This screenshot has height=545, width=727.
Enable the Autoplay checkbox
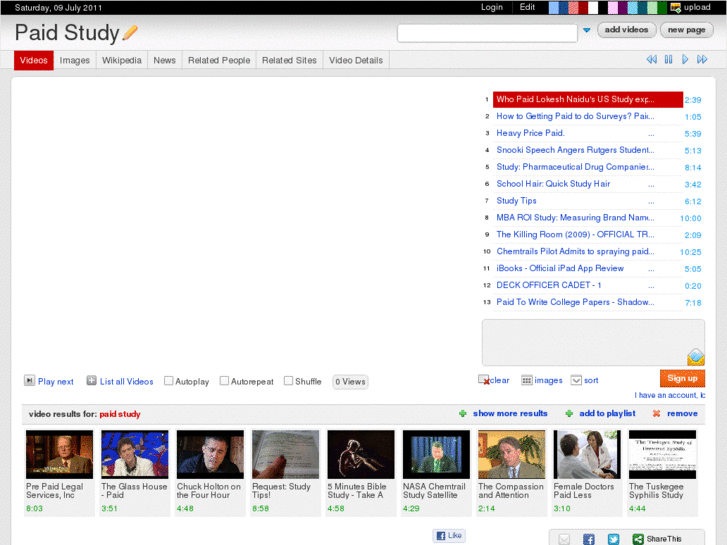169,381
